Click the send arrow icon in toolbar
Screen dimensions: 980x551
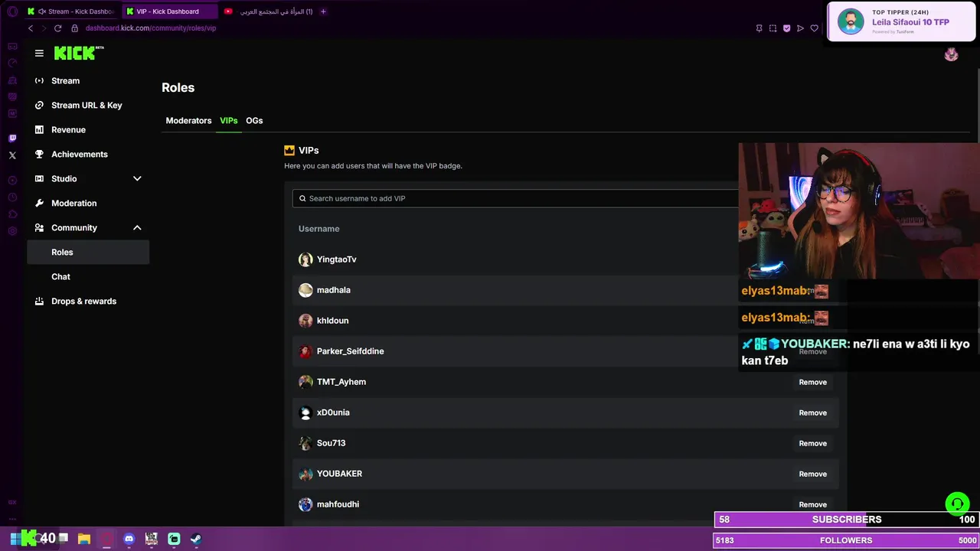(x=800, y=28)
